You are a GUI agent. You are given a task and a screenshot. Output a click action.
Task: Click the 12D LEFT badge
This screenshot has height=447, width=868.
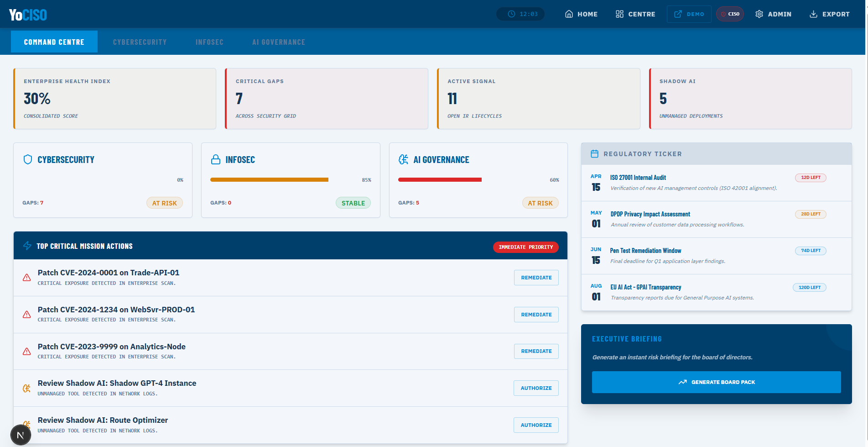click(811, 178)
